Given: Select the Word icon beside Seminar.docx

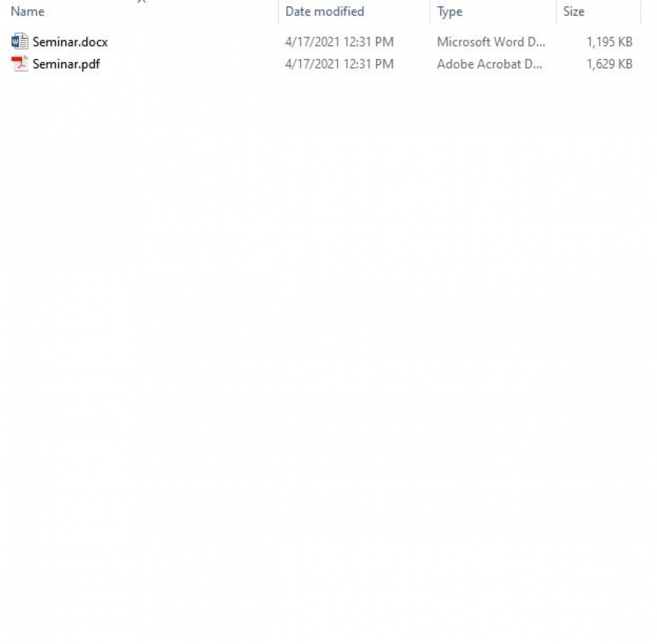Looking at the screenshot, I should pyautogui.click(x=19, y=41).
